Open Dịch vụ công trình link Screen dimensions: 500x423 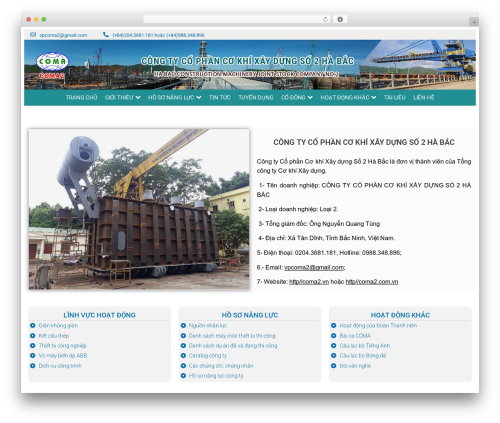60,366
